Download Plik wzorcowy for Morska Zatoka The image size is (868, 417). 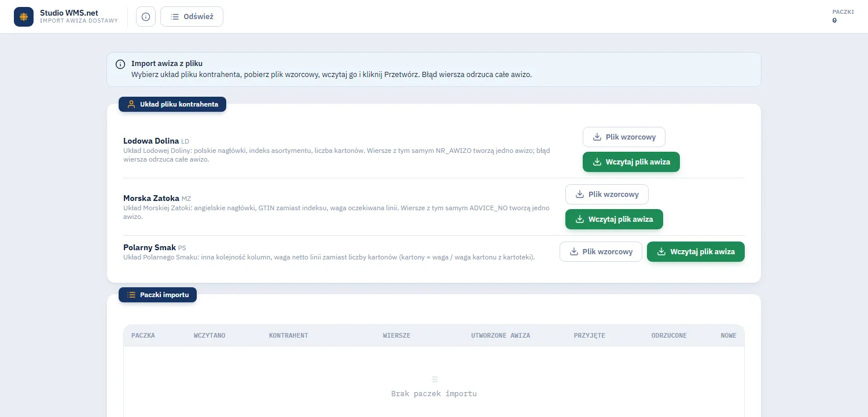(x=607, y=195)
